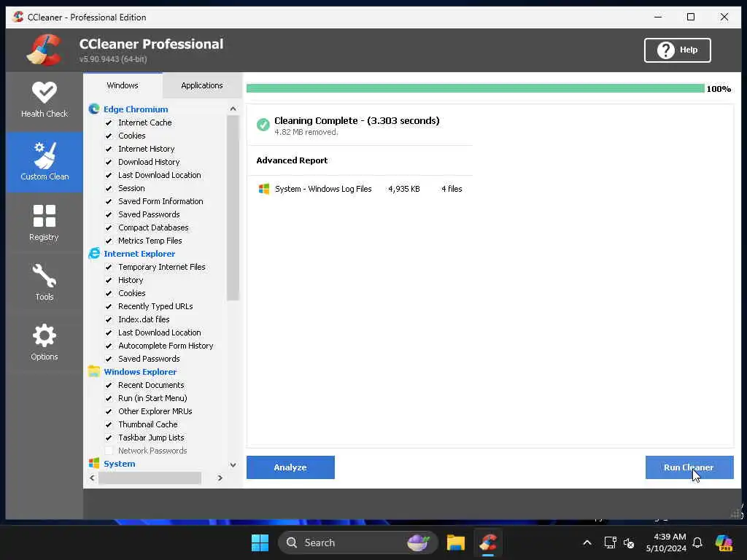Image resolution: width=747 pixels, height=560 pixels.
Task: Open the Options gear section
Action: [44, 342]
